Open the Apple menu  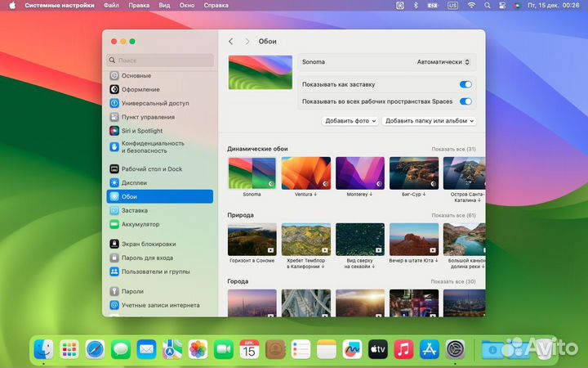point(12,5)
